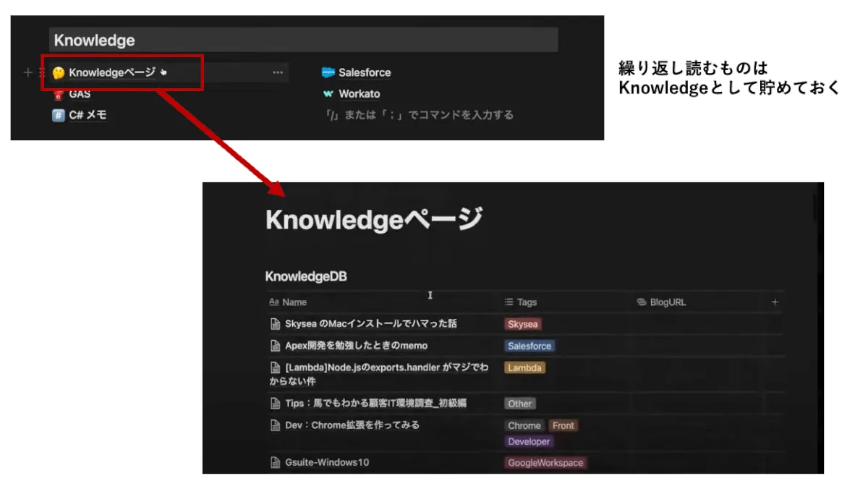Image resolution: width=868 pixels, height=481 pixels.
Task: Open the Salesforce page link
Action: point(365,72)
